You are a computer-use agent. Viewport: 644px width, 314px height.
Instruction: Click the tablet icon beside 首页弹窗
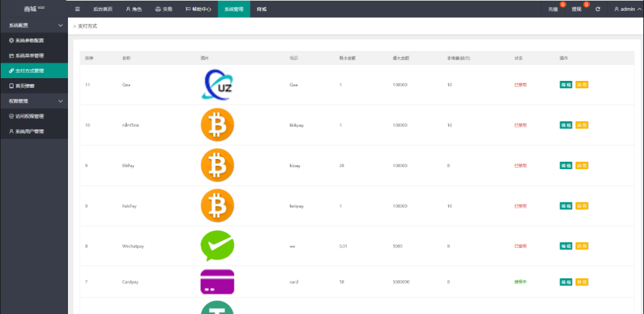[x=12, y=86]
